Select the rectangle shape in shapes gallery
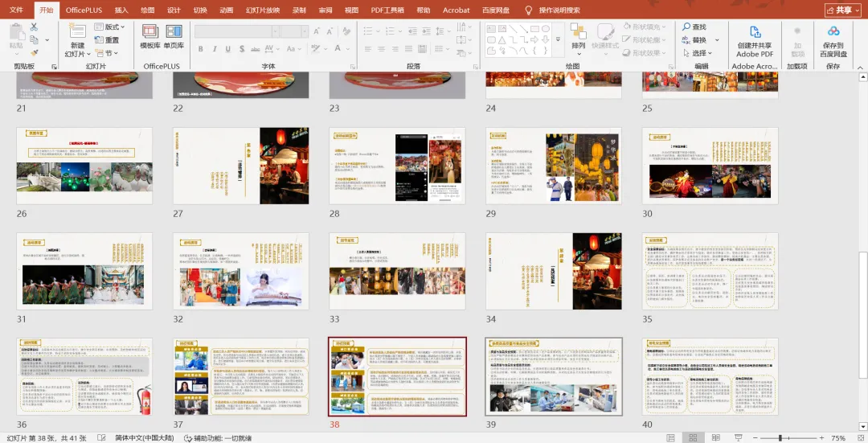This screenshot has width=868, height=443. click(534, 29)
